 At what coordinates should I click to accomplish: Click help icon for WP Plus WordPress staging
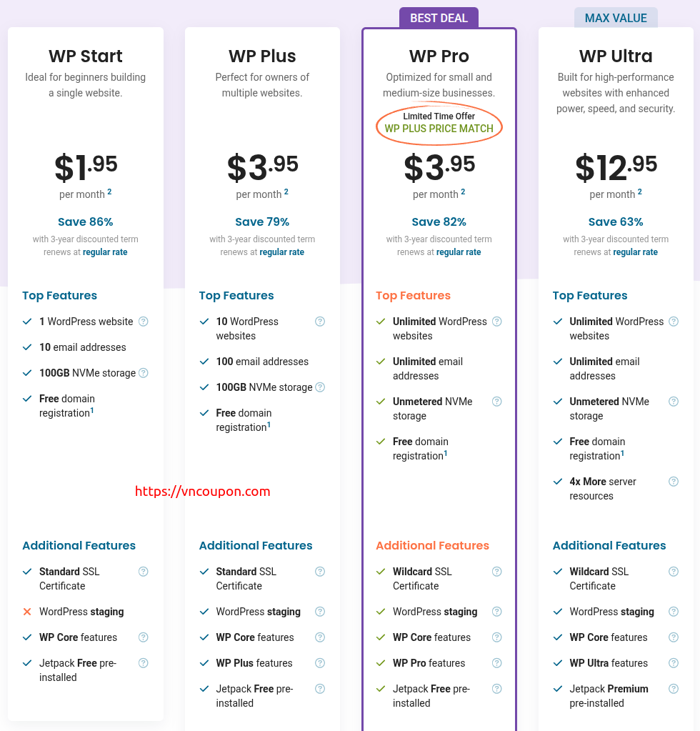[x=320, y=612]
